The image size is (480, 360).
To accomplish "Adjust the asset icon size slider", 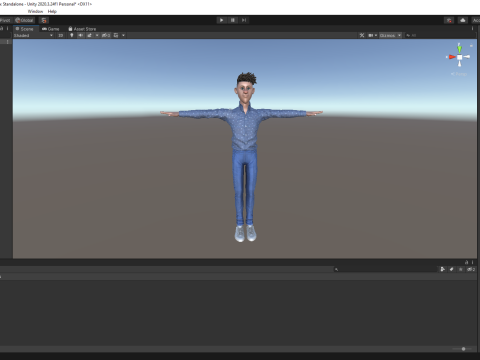I will click(x=463, y=349).
